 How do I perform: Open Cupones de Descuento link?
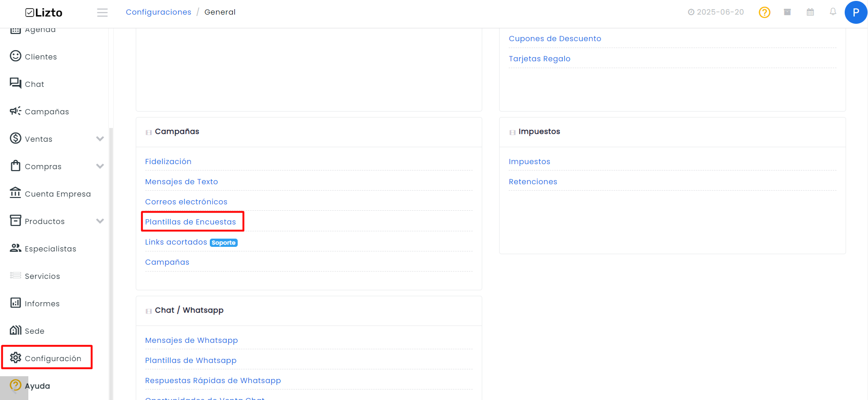[555, 38]
